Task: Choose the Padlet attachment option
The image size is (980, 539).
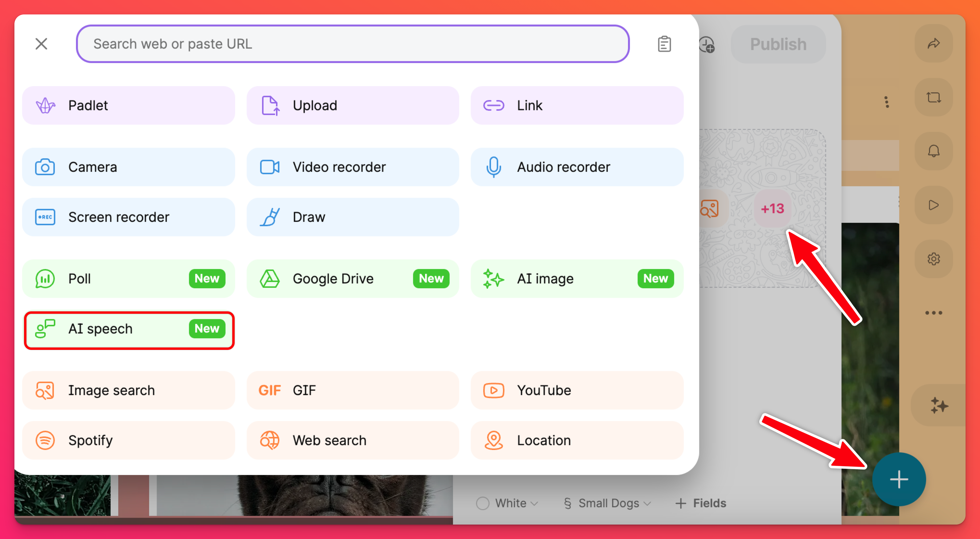Action: pyautogui.click(x=129, y=105)
